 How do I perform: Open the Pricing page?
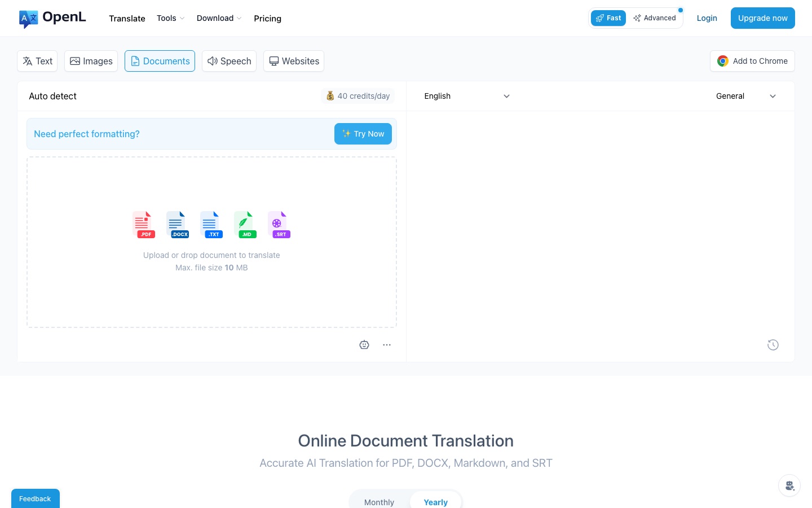[267, 19]
